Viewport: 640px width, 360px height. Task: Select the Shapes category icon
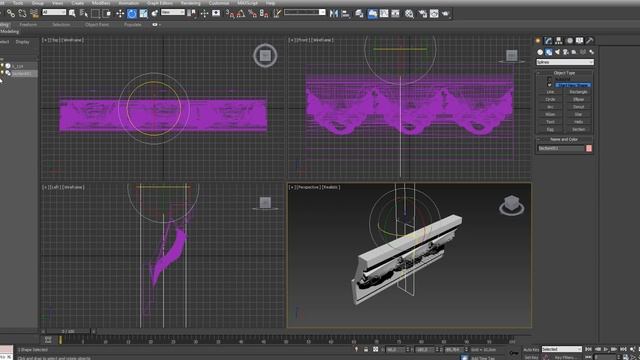point(549,52)
